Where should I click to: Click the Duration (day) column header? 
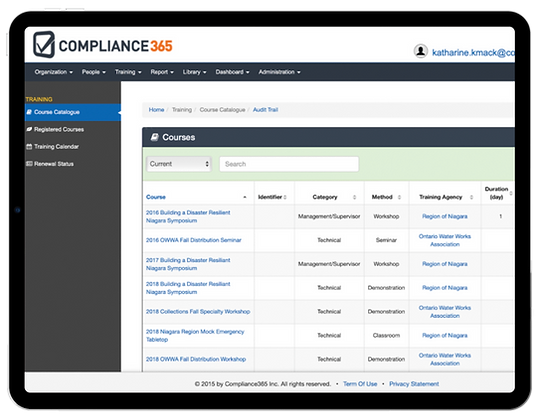(x=496, y=193)
